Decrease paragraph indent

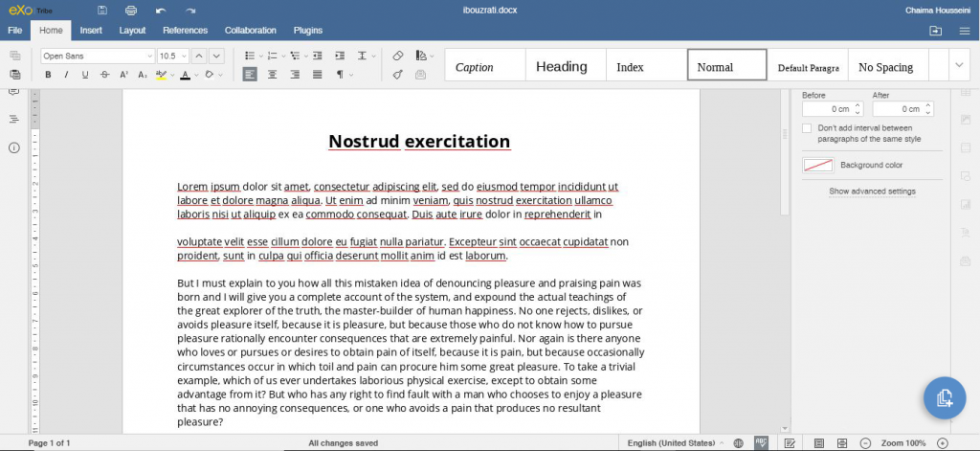tap(318, 56)
